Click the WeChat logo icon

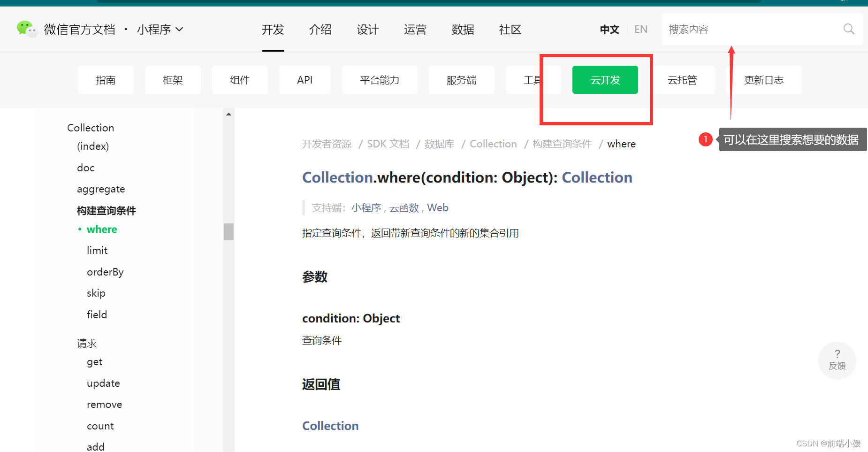tap(27, 29)
